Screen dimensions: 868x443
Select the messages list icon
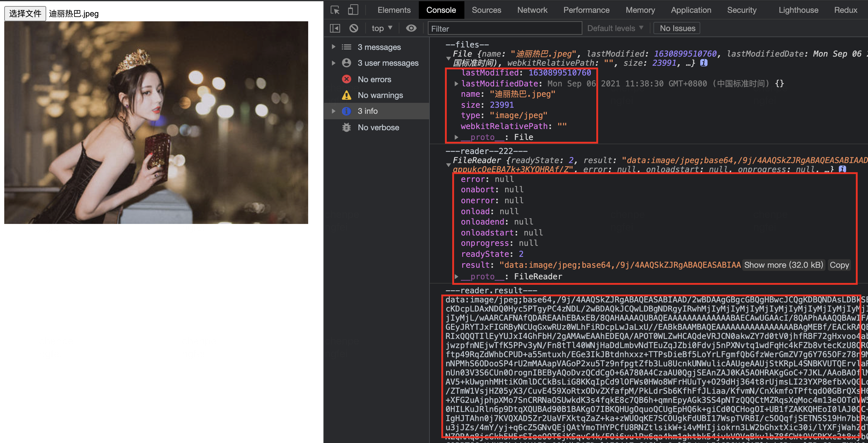tap(346, 47)
